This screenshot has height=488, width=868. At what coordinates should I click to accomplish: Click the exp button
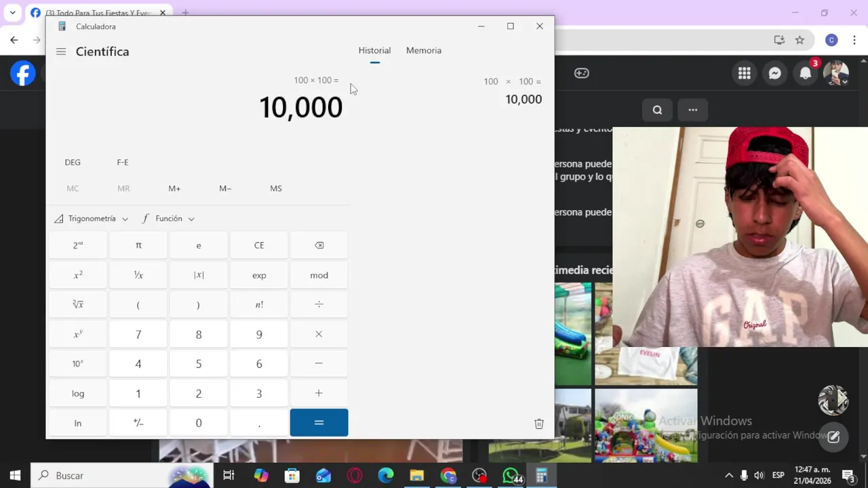coord(259,275)
